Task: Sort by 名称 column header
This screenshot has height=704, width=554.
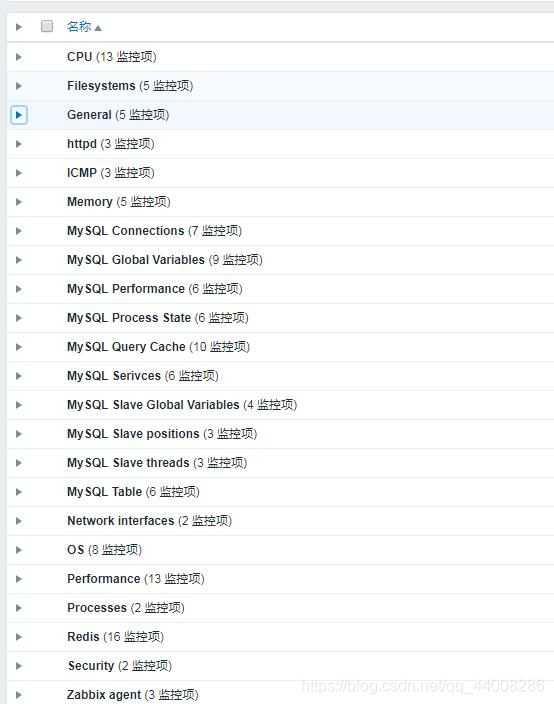Action: coord(84,27)
